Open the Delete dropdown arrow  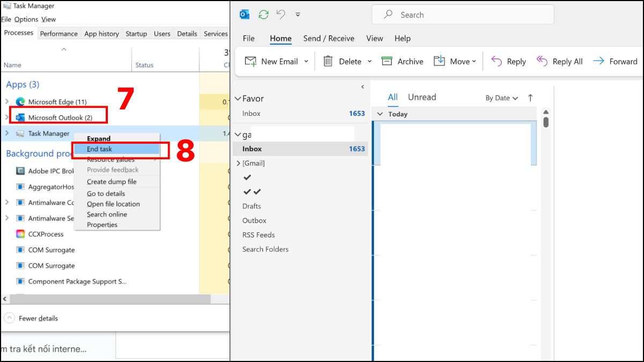point(369,62)
